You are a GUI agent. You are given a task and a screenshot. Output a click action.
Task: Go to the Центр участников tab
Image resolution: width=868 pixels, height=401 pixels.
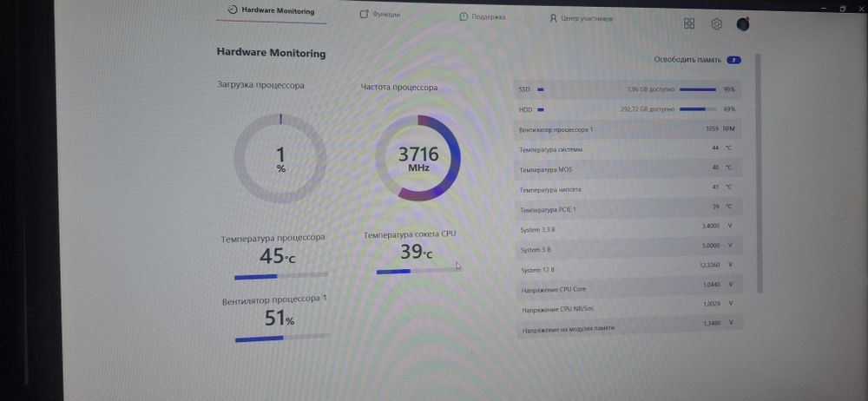coord(581,18)
